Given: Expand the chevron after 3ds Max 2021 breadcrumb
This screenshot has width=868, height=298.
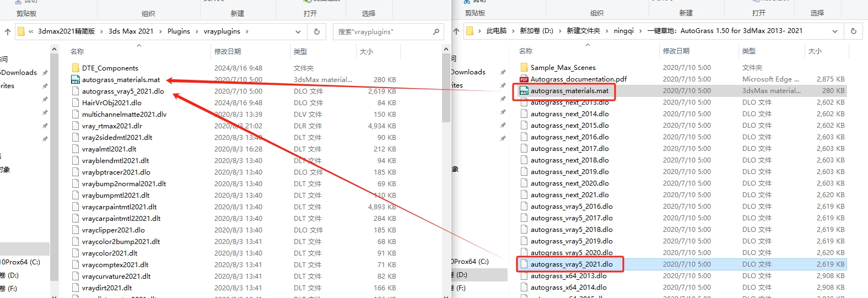Looking at the screenshot, I should coord(161,31).
